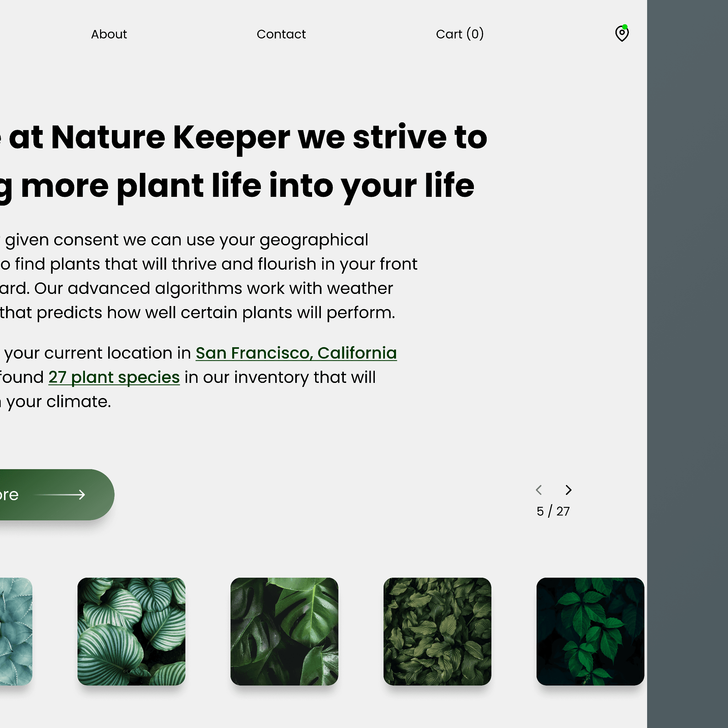Open Cart (0) in navigation

point(460,34)
